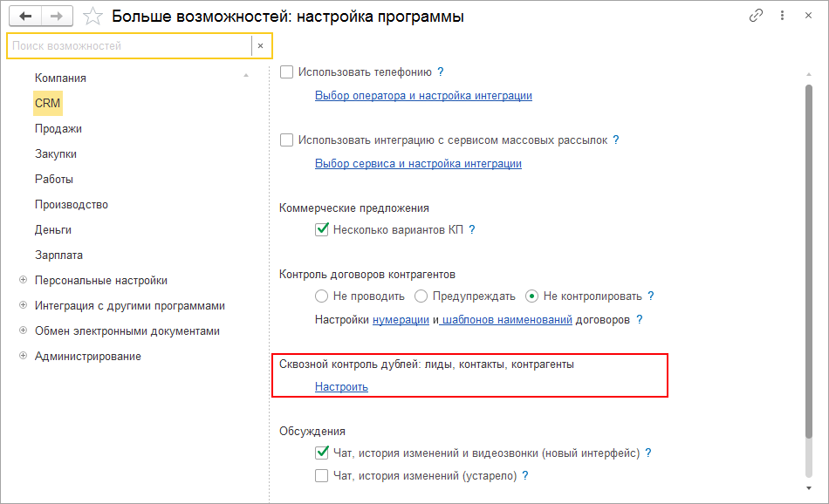Clear the search field with x button

point(260,45)
